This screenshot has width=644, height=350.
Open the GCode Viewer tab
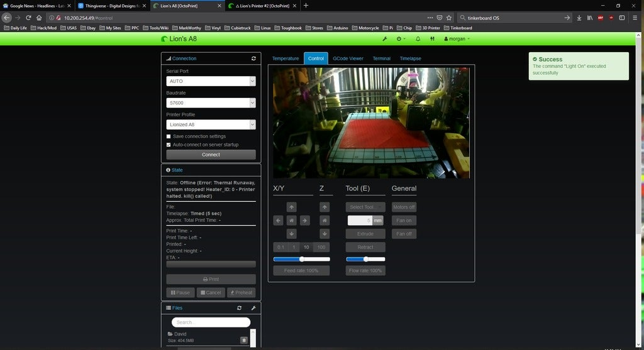coord(348,58)
